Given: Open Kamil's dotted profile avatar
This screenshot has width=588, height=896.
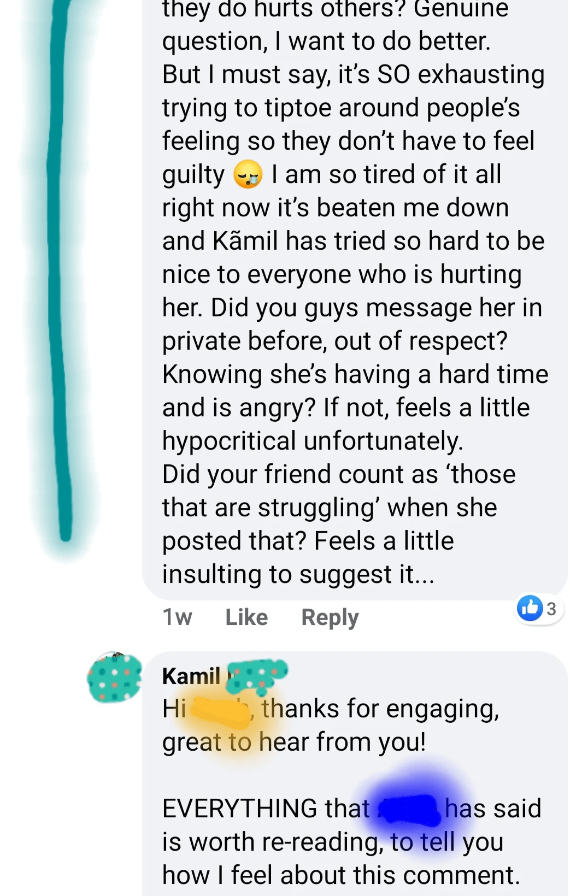Looking at the screenshot, I should [114, 677].
